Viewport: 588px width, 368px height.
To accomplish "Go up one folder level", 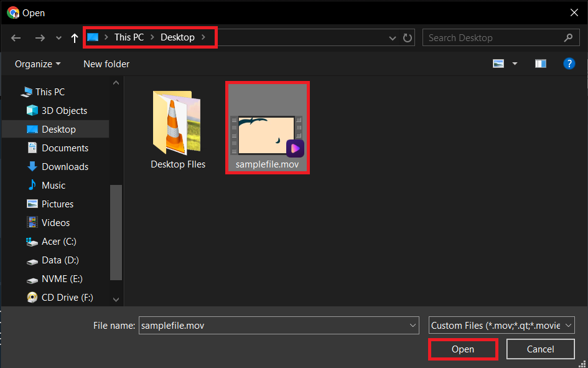I will point(74,38).
